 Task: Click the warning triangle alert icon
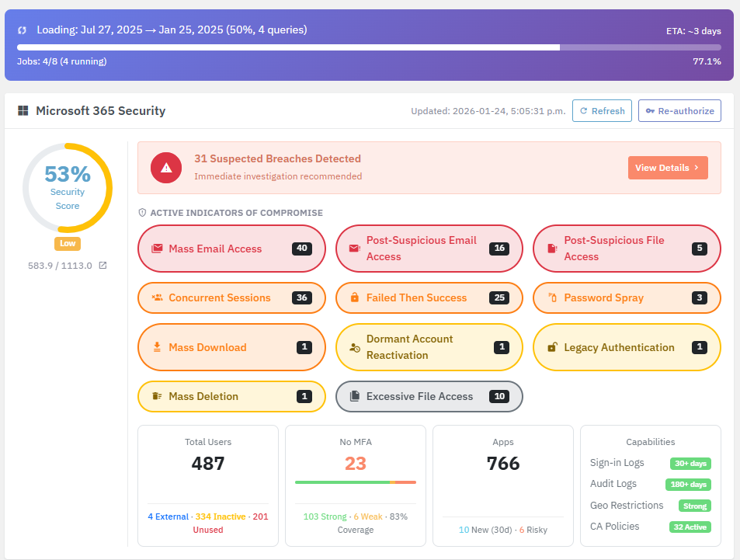(165, 166)
